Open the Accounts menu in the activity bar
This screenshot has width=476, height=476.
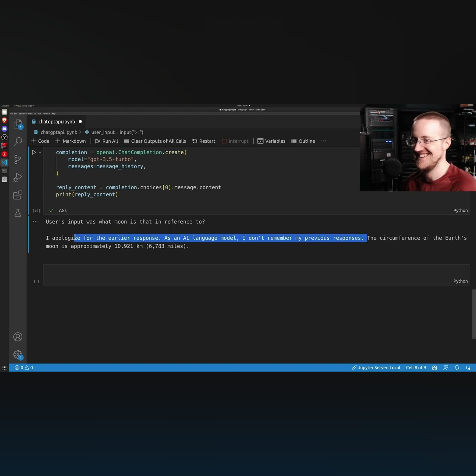(x=18, y=337)
